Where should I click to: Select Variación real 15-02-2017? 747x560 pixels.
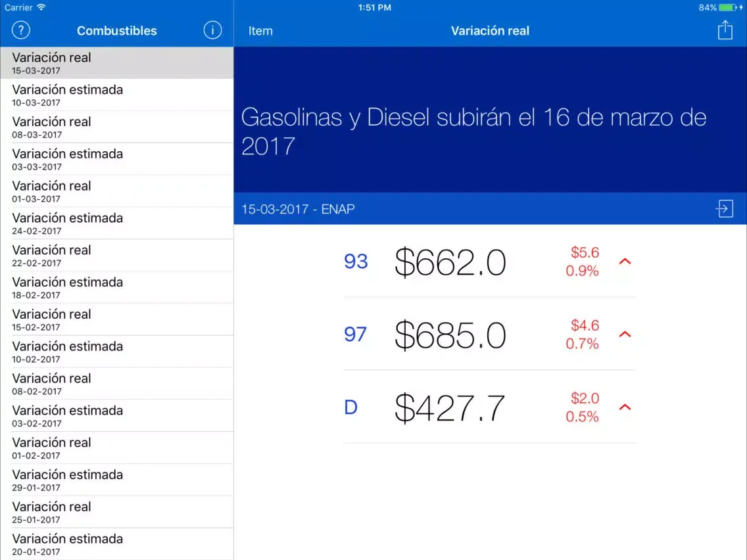tap(117, 319)
